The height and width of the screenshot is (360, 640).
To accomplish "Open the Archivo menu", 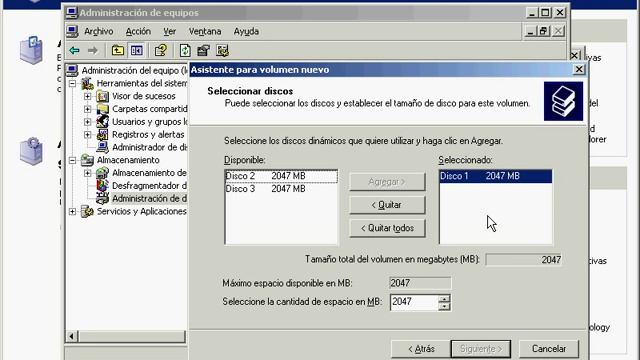I will click(x=98, y=31).
